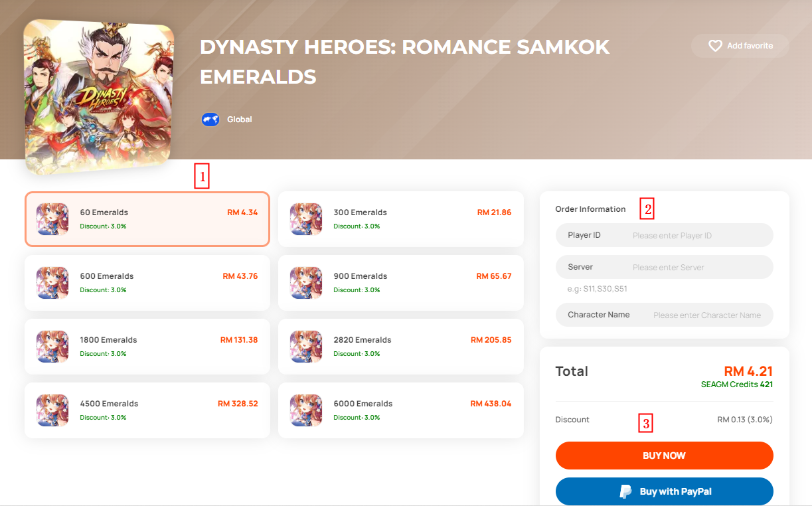
Task: Click the Global region globe icon
Action: pyautogui.click(x=210, y=120)
